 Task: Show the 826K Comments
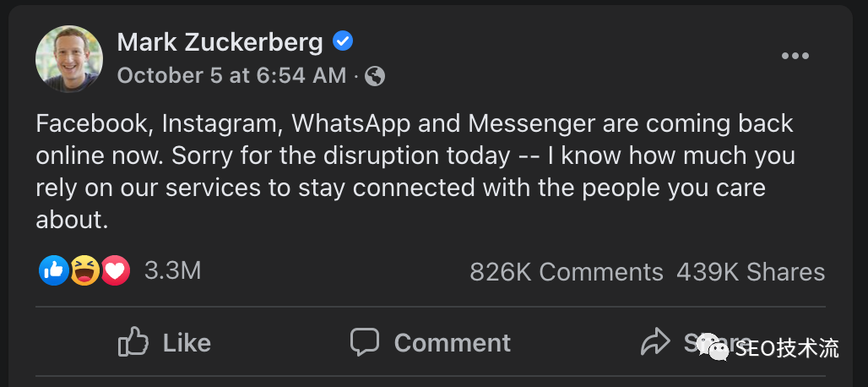(567, 272)
